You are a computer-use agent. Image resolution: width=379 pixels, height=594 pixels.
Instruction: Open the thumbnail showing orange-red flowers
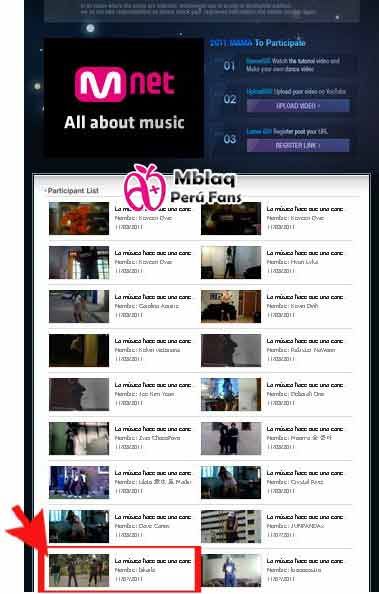79,218
